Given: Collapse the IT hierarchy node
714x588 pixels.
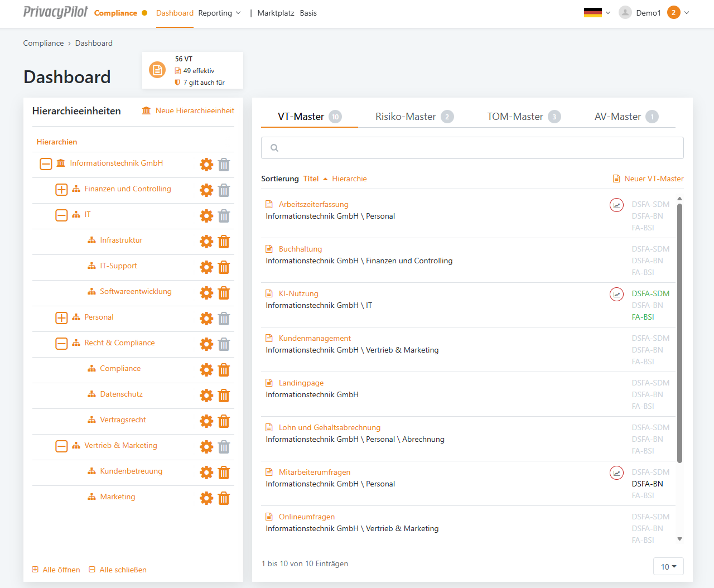Looking at the screenshot, I should 61,215.
